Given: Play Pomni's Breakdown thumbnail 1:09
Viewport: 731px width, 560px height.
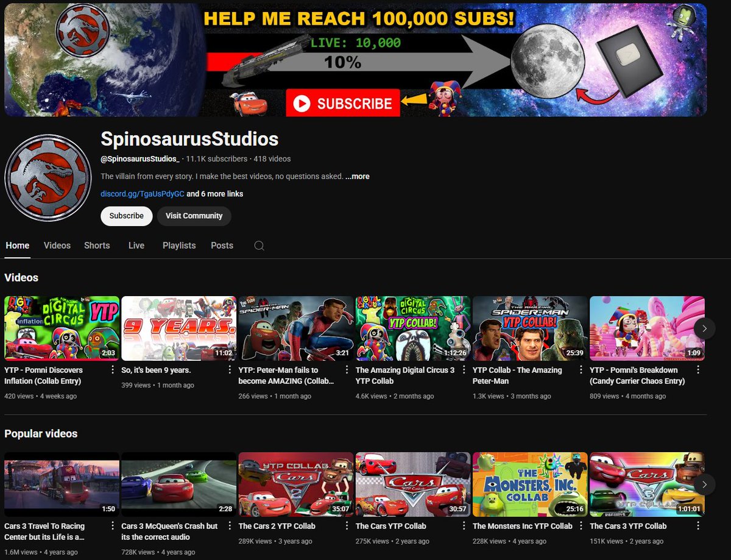Looking at the screenshot, I should click(x=647, y=328).
